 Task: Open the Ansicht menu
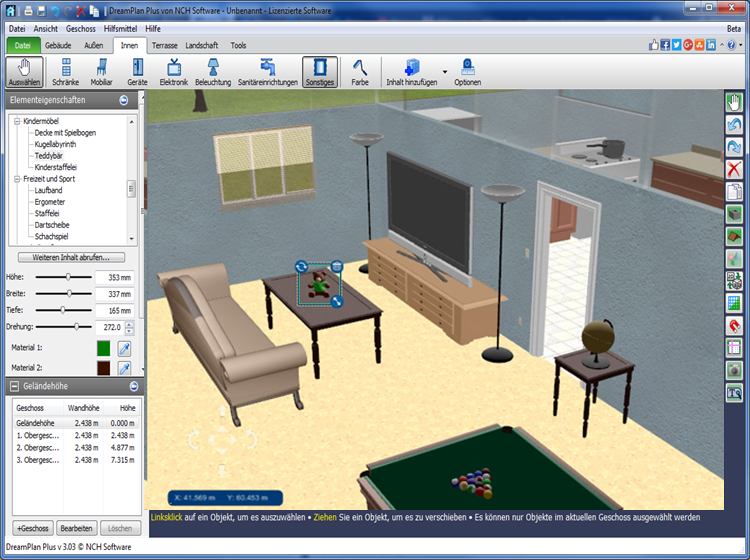pyautogui.click(x=45, y=29)
